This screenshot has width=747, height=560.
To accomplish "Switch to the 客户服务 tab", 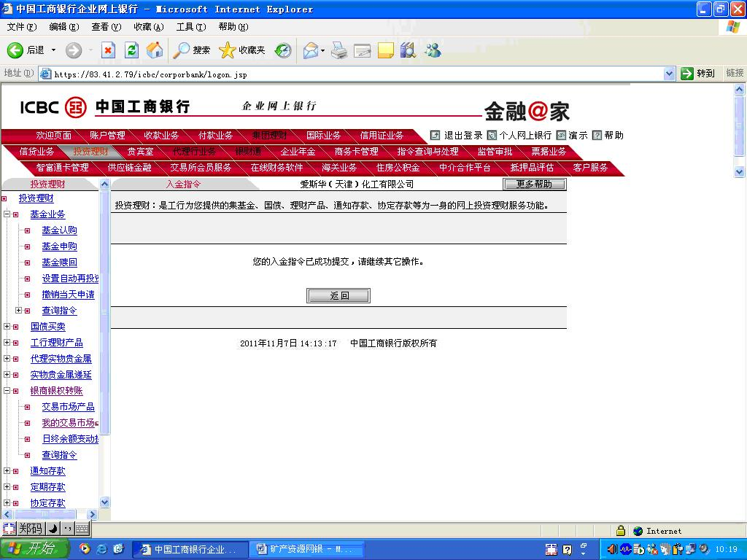I will pyautogui.click(x=591, y=168).
